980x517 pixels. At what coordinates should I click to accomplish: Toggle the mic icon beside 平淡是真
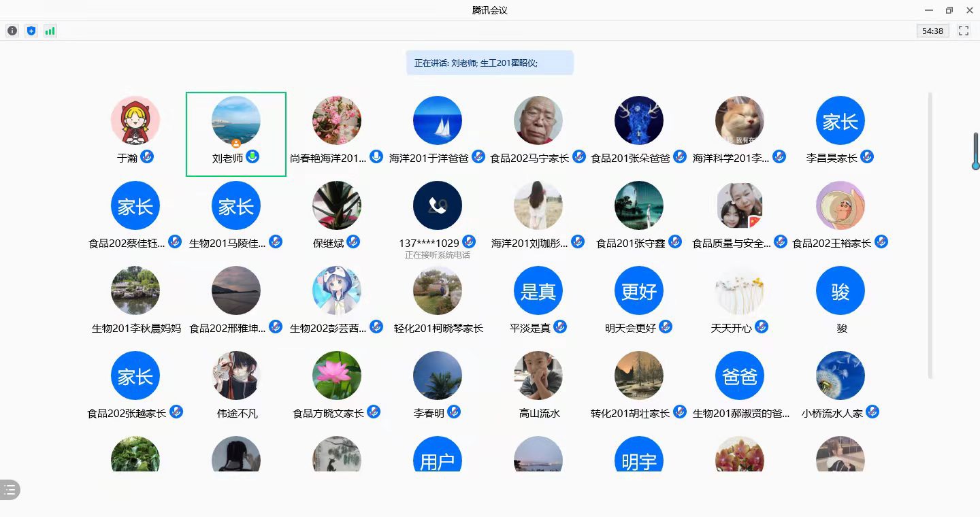coord(560,327)
